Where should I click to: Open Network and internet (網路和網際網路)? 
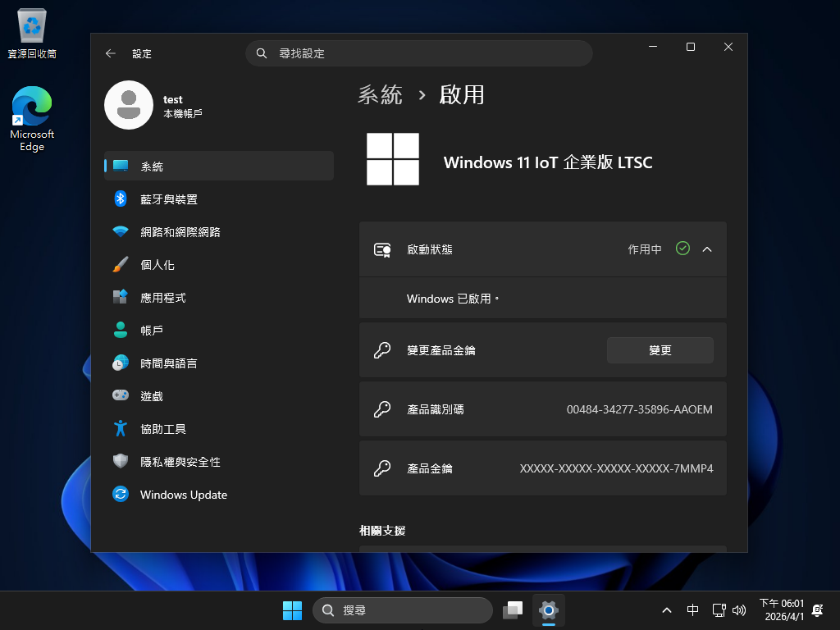click(x=180, y=232)
